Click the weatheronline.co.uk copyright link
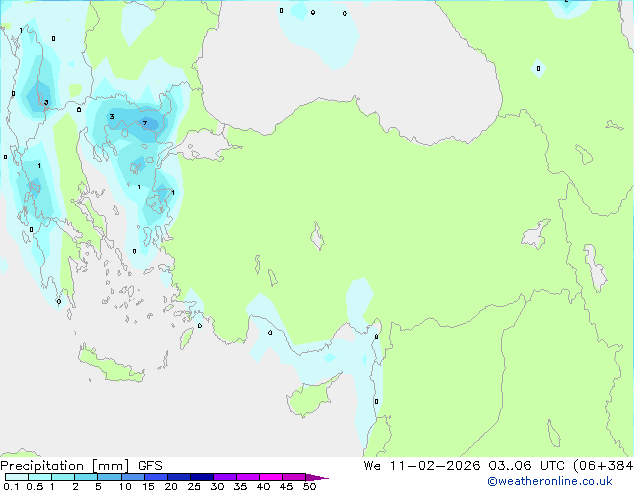 [550, 481]
